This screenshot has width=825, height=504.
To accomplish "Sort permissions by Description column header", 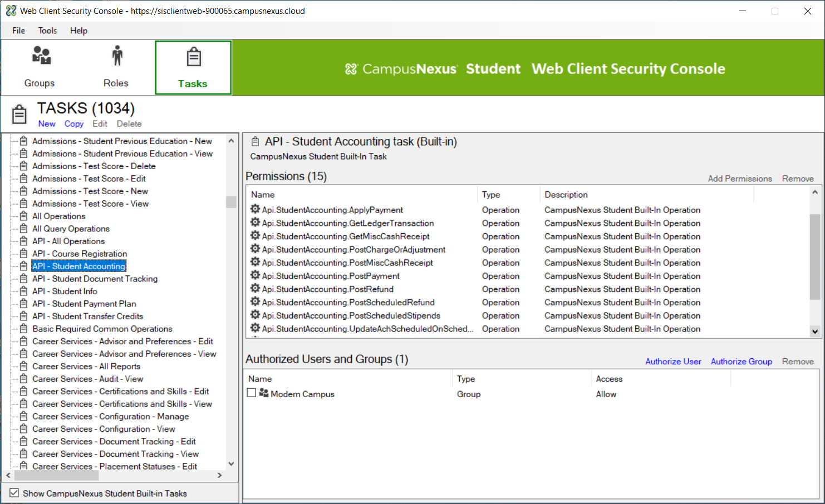I will tap(647, 194).
